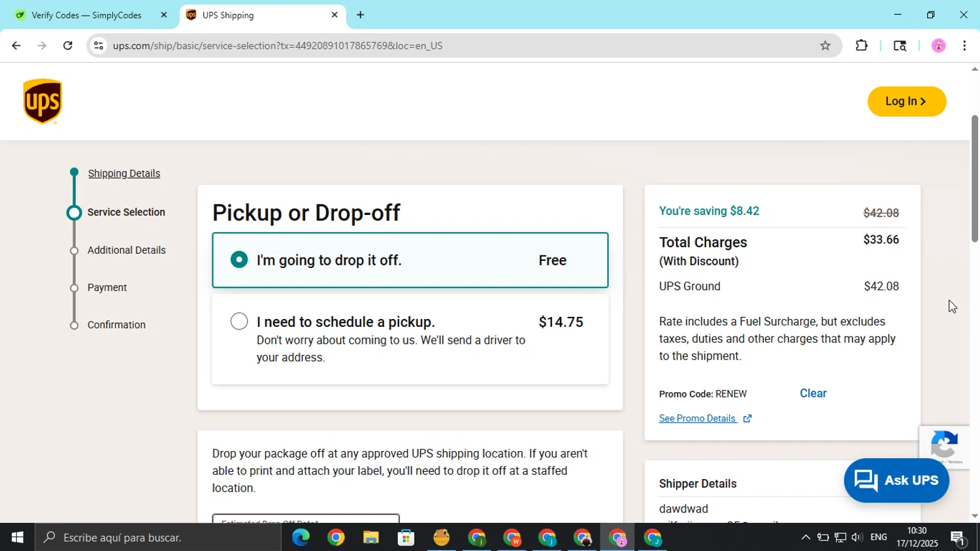The height and width of the screenshot is (551, 980).
Task: Go to Shipping Details step
Action: pyautogui.click(x=124, y=173)
